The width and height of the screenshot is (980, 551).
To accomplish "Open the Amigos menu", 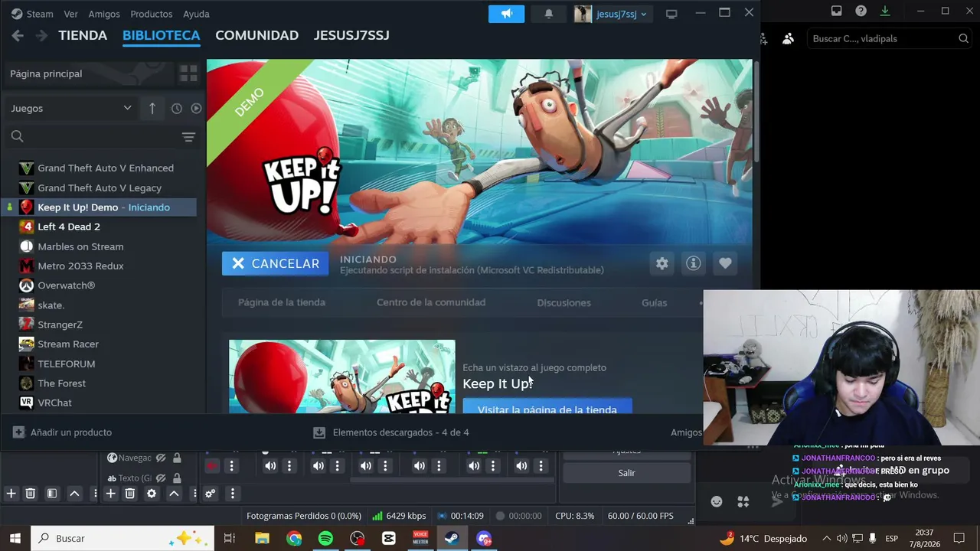I will coord(104,14).
